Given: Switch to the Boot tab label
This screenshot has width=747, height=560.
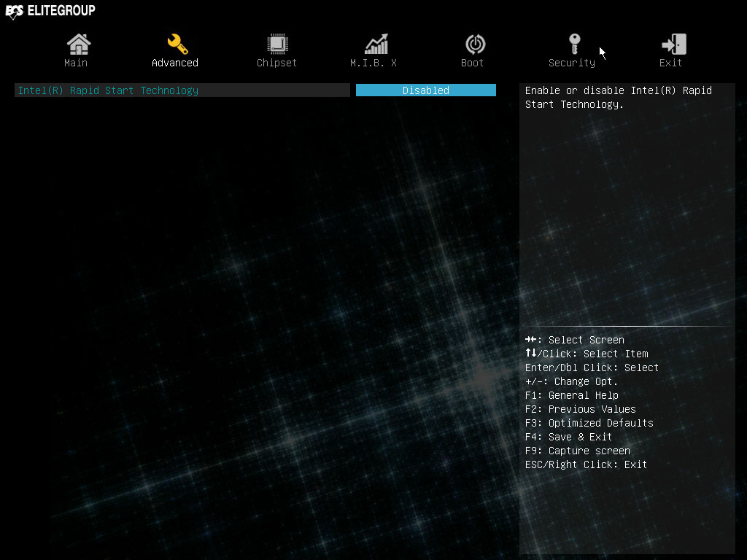Looking at the screenshot, I should (472, 63).
